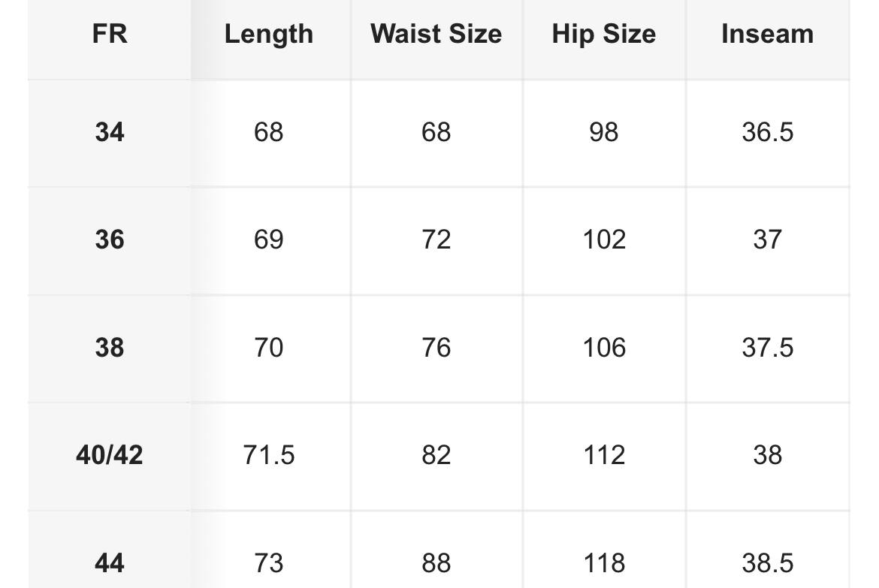Screen dimensions: 879x588
Task: Click the length 71.5 cell
Action: tap(268, 456)
